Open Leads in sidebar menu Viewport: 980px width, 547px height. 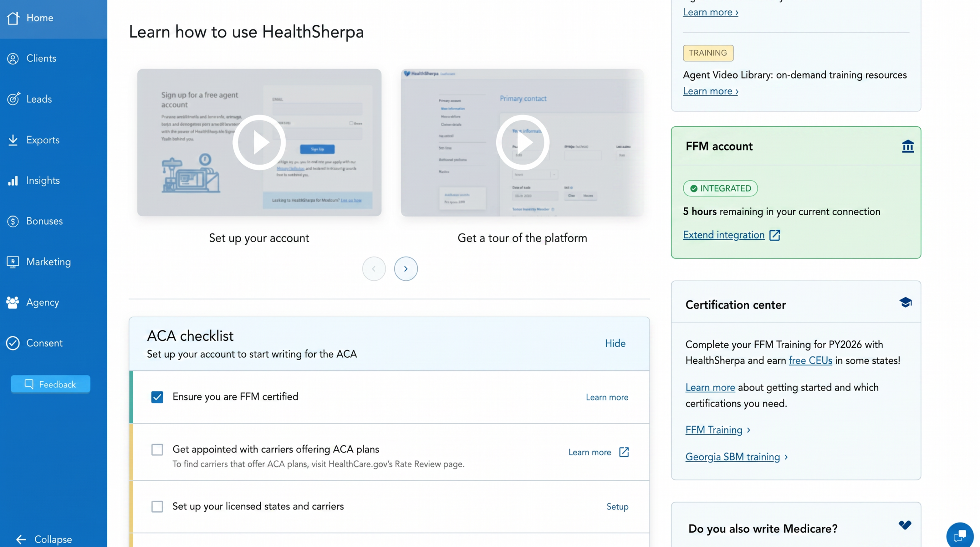click(54, 99)
